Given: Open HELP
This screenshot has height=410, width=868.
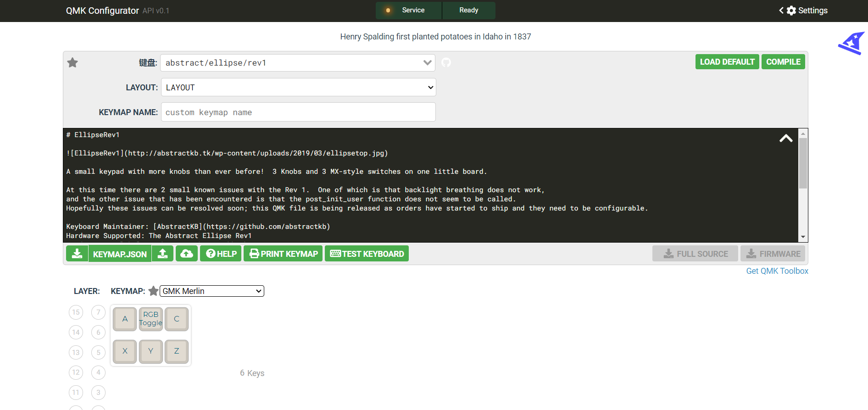Looking at the screenshot, I should click(221, 254).
